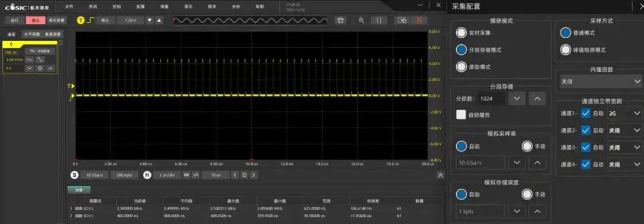Click the channel 1 AC coupling icon
The image size is (644, 224).
[41, 60]
